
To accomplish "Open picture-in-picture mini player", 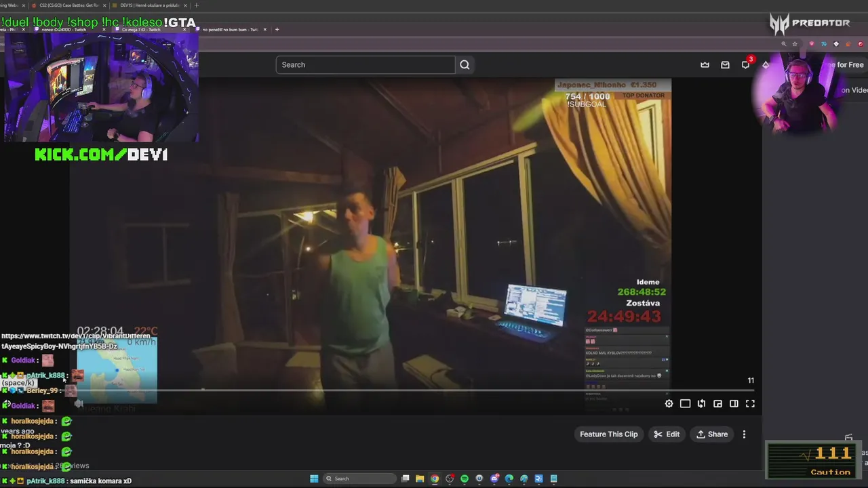I will pos(717,403).
